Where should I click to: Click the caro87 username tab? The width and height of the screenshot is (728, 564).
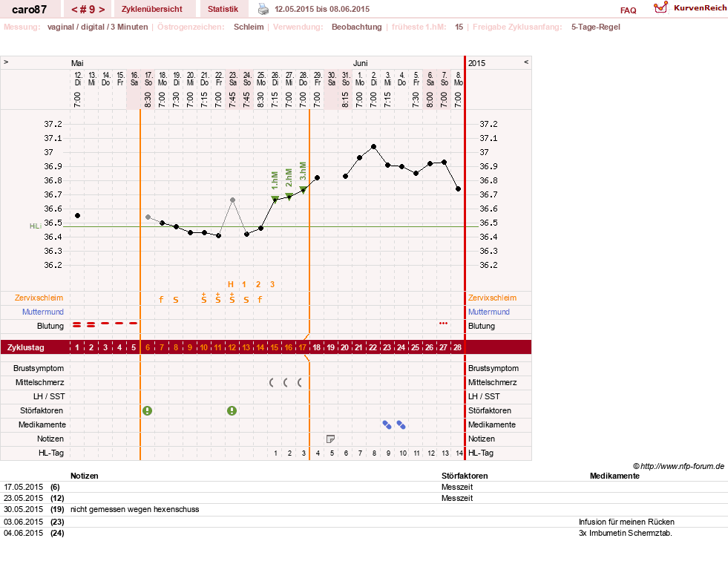click(x=29, y=10)
